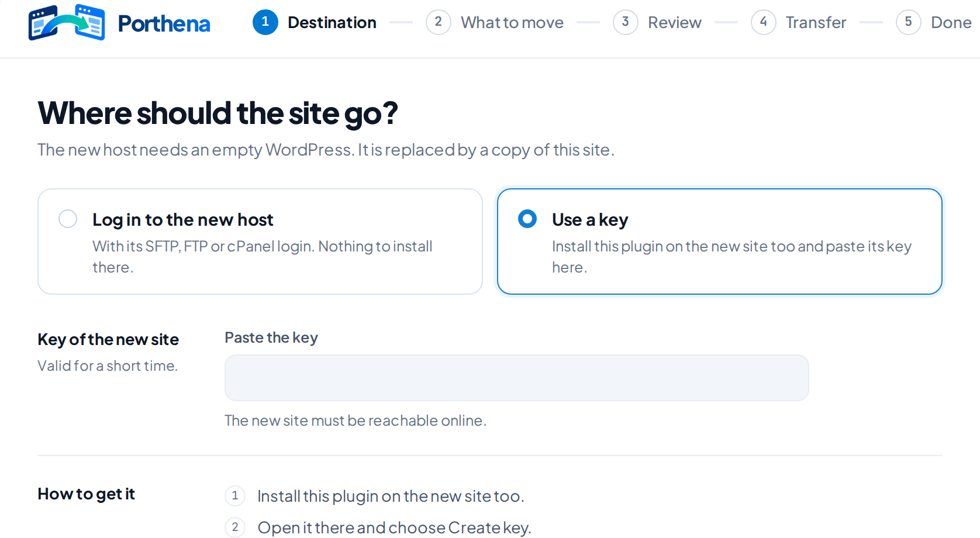Focus the Paste the key input field
Image resolution: width=980 pixels, height=538 pixels.
(x=517, y=378)
